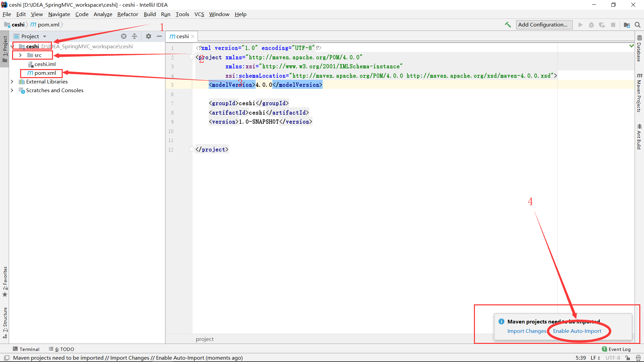Viewport: 644px width, 362px height.
Task: Open Project panel settings gear
Action: click(149, 36)
